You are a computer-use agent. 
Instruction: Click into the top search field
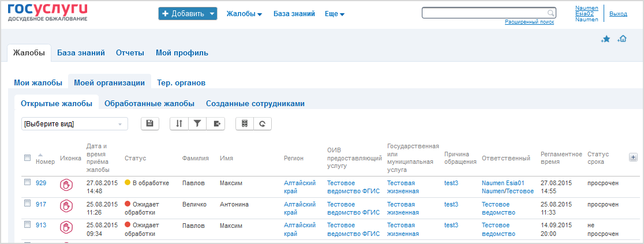[485, 13]
